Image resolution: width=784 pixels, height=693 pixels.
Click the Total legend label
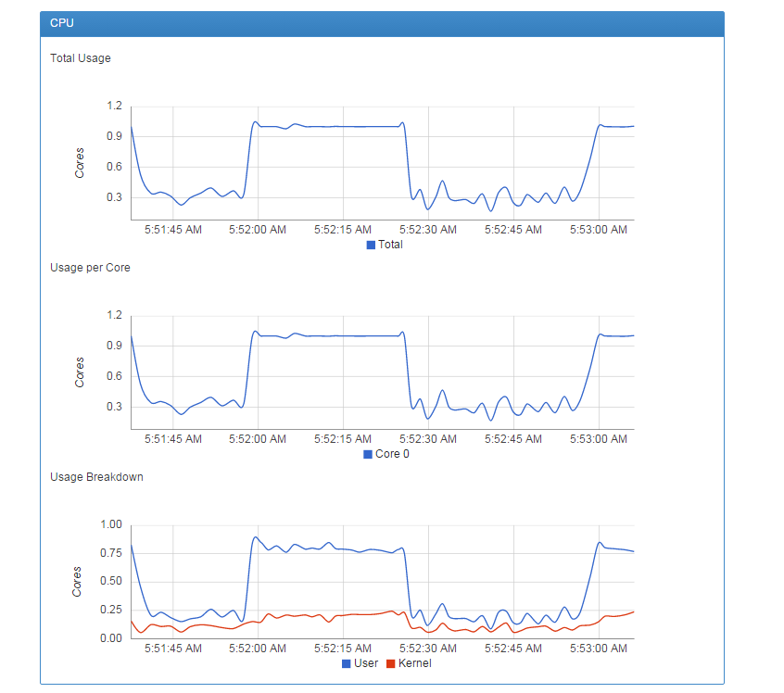(390, 245)
